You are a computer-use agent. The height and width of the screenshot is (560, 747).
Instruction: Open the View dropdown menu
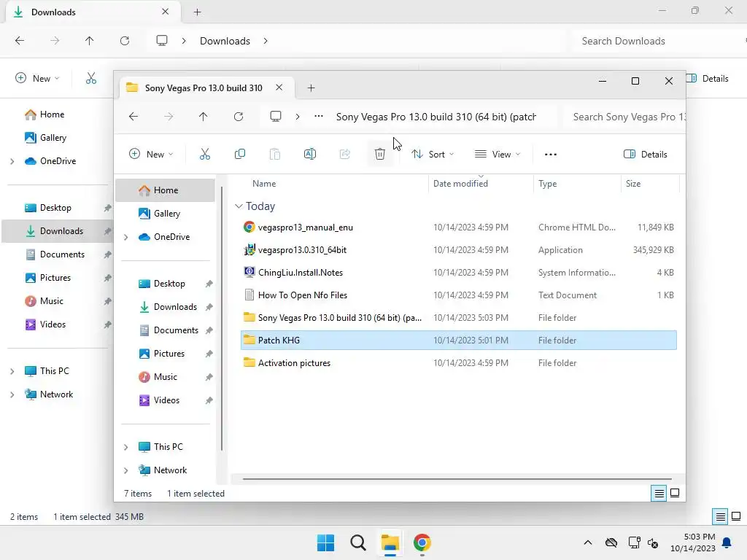[x=498, y=155]
